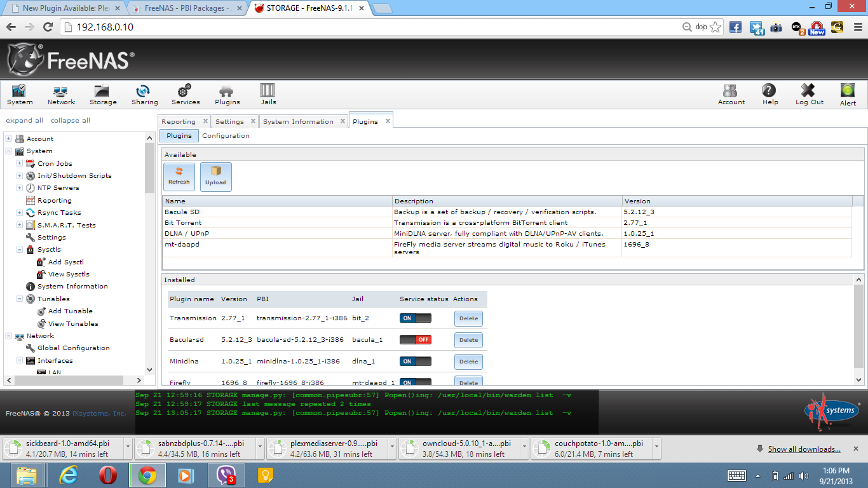Select the Configuration sub-tab
Viewport: 868px width, 488px height.
click(226, 135)
